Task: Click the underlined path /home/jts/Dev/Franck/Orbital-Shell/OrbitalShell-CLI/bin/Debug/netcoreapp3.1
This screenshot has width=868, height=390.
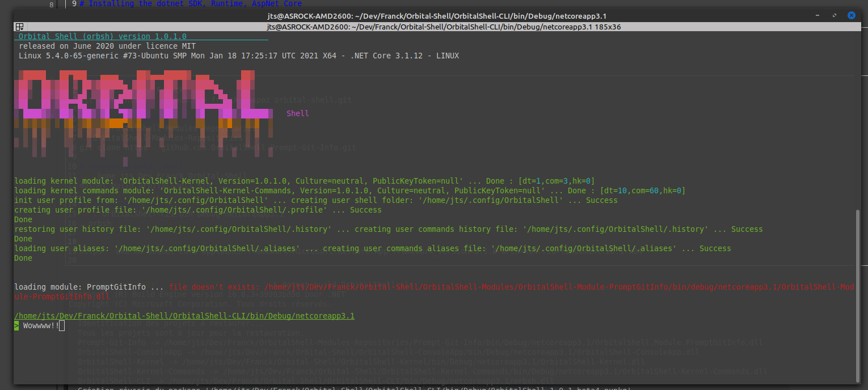Action: click(184, 316)
